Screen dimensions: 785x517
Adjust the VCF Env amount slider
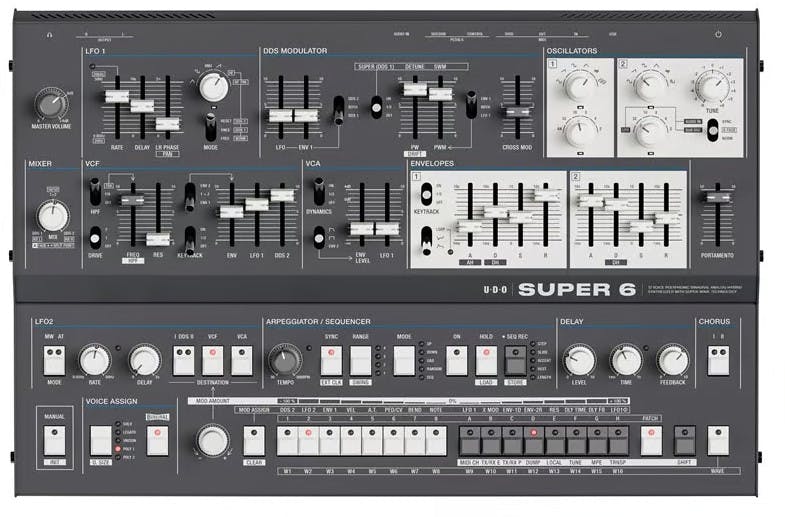click(232, 212)
